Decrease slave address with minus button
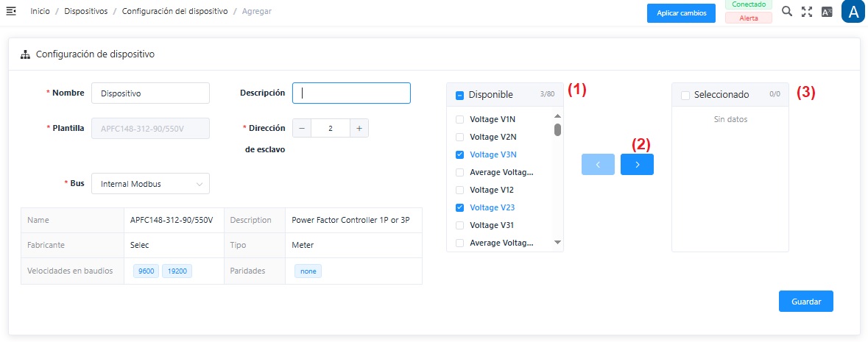Viewport: 868px width, 342px height. [x=302, y=128]
